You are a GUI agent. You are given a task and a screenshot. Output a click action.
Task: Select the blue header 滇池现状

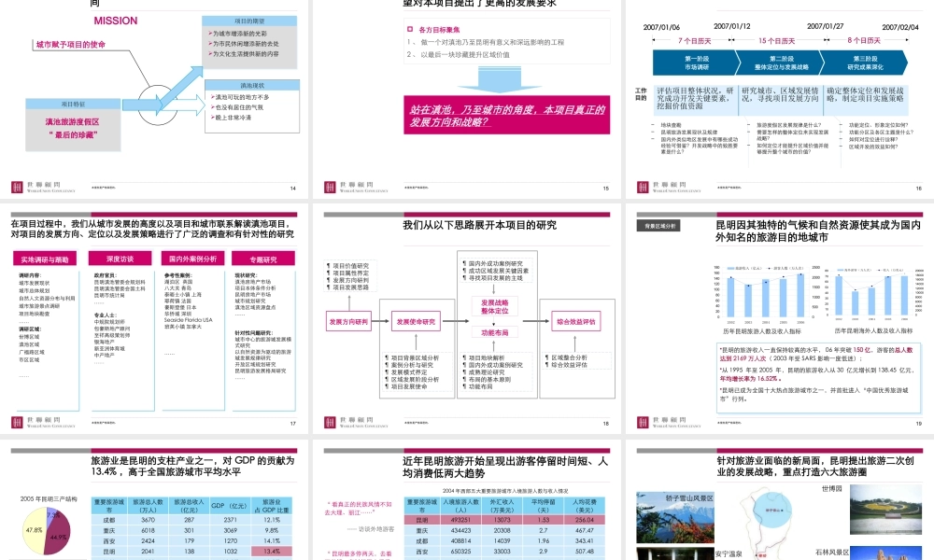pyautogui.click(x=252, y=86)
